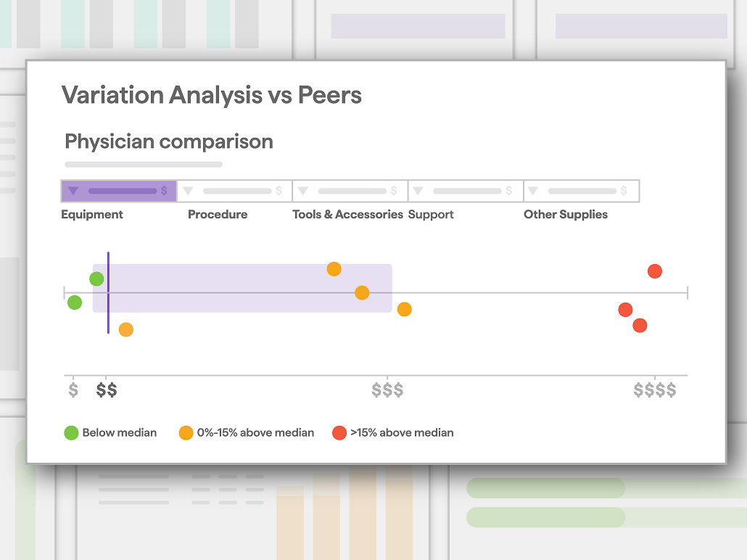
Task: Select the Support category label
Action: [x=431, y=215]
